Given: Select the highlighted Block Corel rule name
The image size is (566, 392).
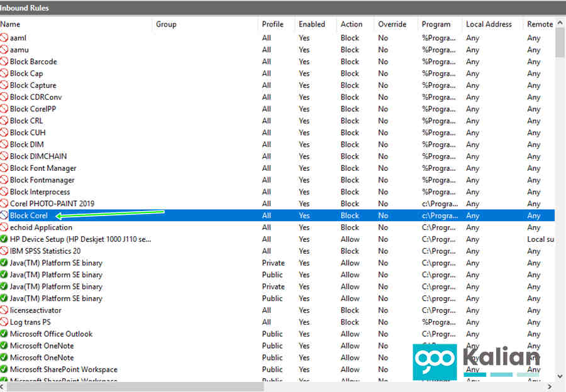Looking at the screenshot, I should coord(28,215).
